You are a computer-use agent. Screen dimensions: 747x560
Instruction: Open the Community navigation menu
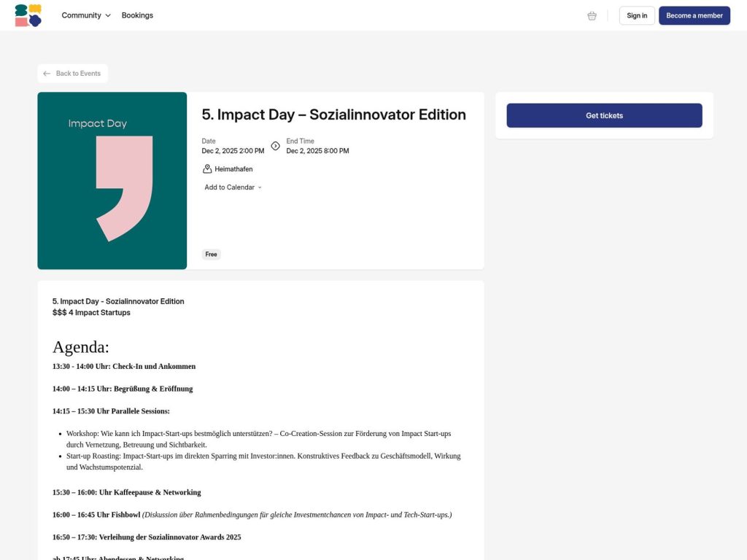81,15
